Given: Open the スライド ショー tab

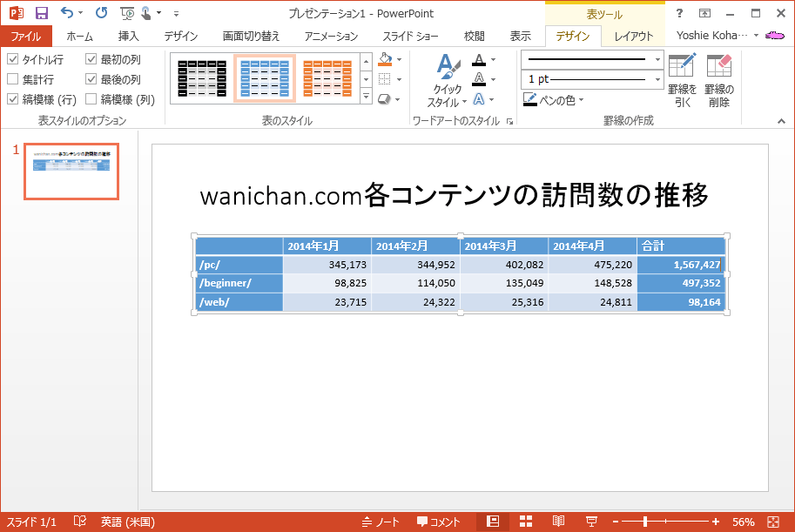Looking at the screenshot, I should [x=410, y=36].
